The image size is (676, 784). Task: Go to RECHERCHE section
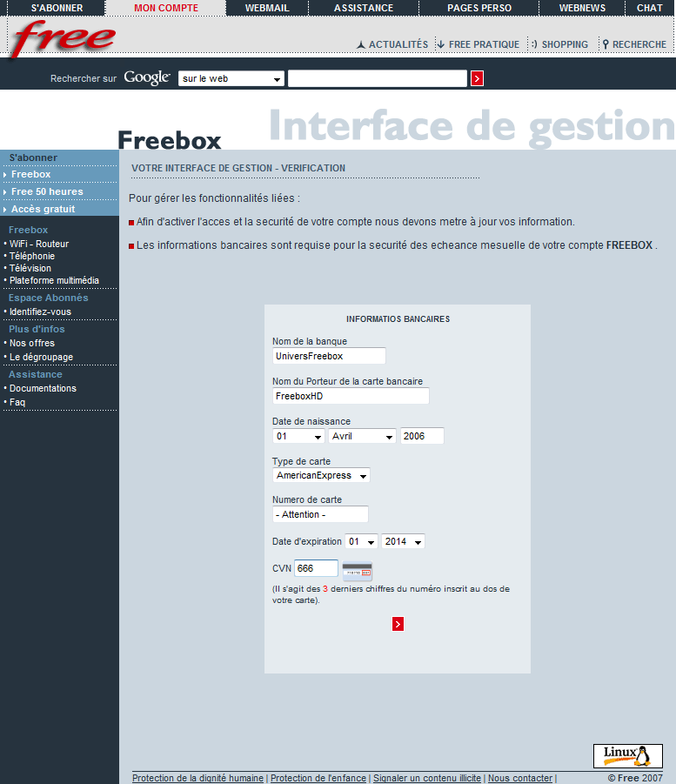click(x=634, y=44)
